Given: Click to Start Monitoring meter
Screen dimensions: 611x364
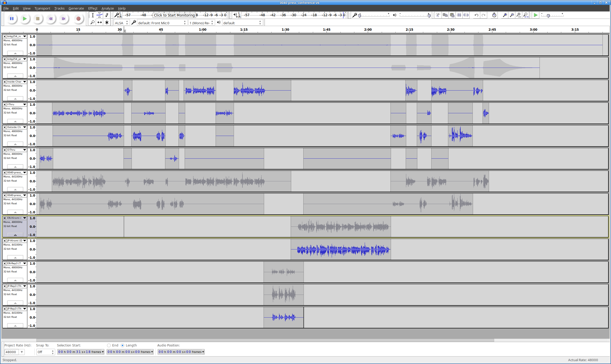Looking at the screenshot, I should pos(174,15).
